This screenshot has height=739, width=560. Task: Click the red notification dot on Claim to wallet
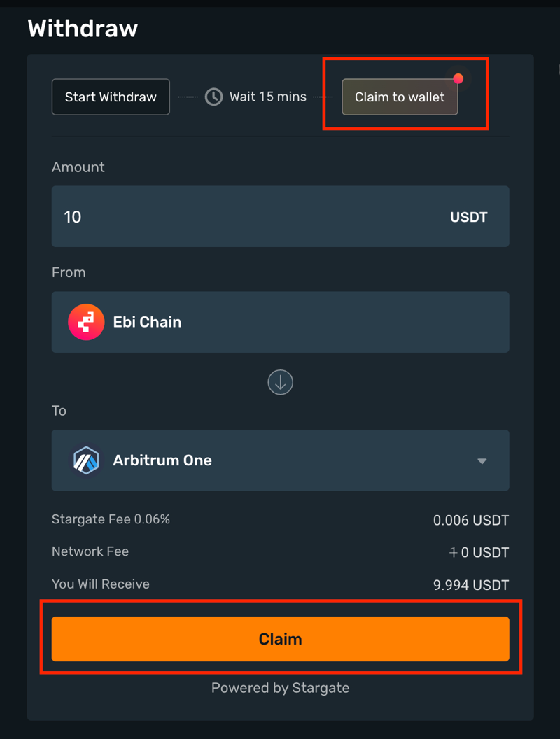[458, 79]
